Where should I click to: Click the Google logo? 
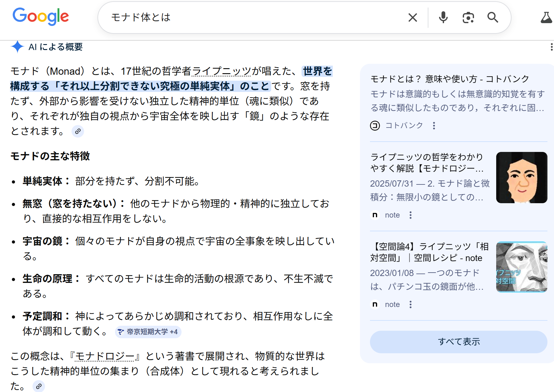tap(41, 16)
